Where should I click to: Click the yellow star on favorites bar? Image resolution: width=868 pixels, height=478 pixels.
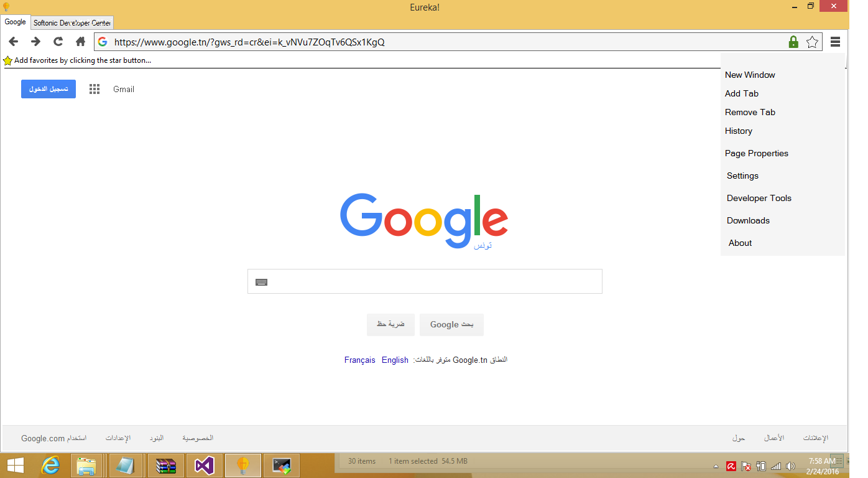[x=7, y=60]
